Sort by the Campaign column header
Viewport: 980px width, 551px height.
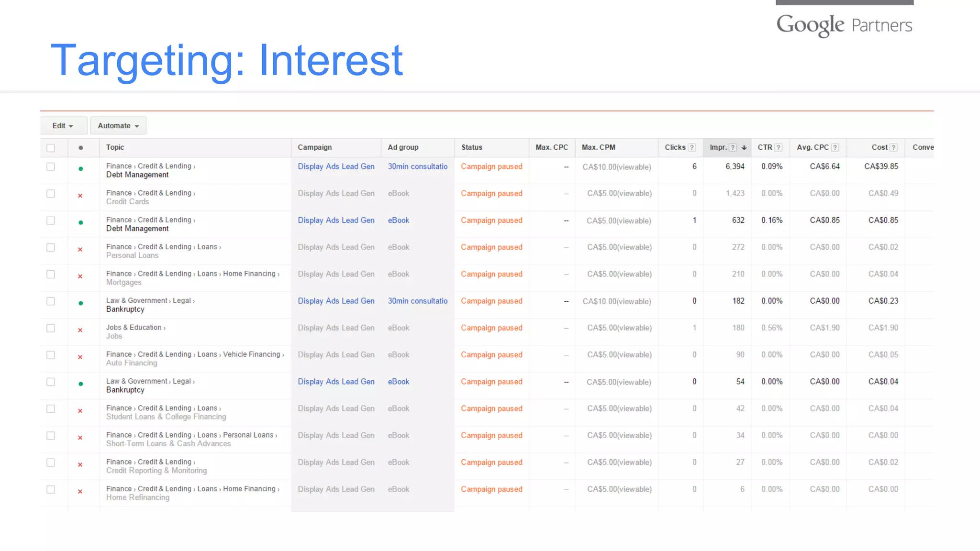click(x=314, y=147)
